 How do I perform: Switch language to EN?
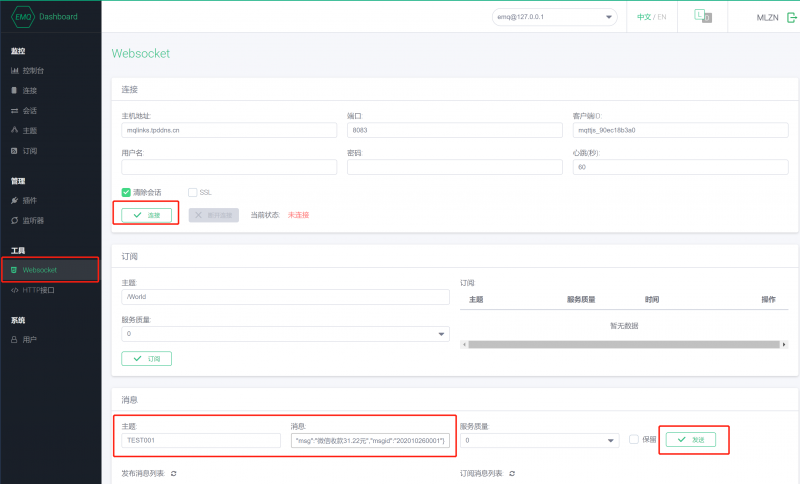pos(661,17)
